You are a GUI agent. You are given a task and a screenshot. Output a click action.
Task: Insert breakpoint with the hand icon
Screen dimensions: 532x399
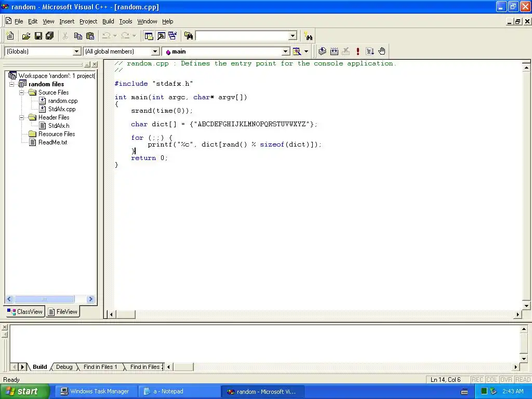coord(382,51)
